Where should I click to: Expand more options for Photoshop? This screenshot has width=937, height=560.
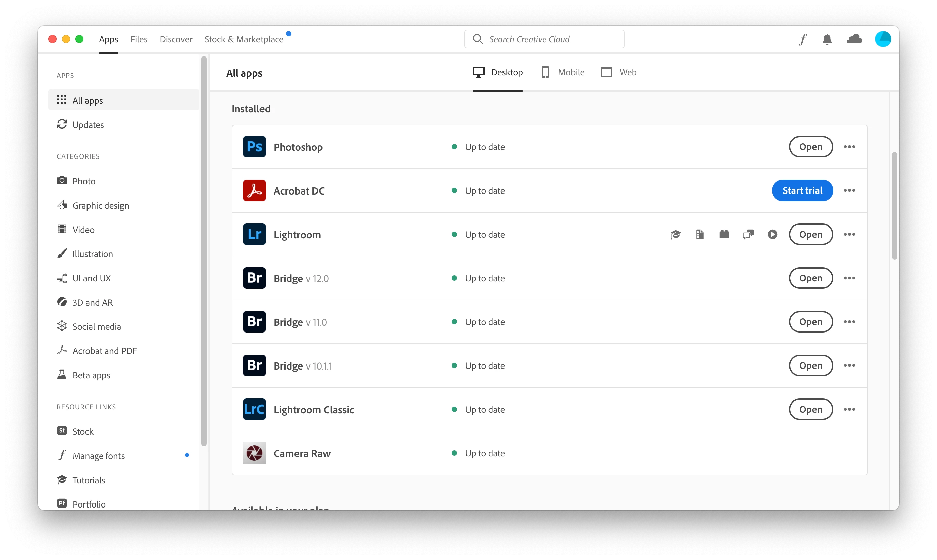coord(849,147)
